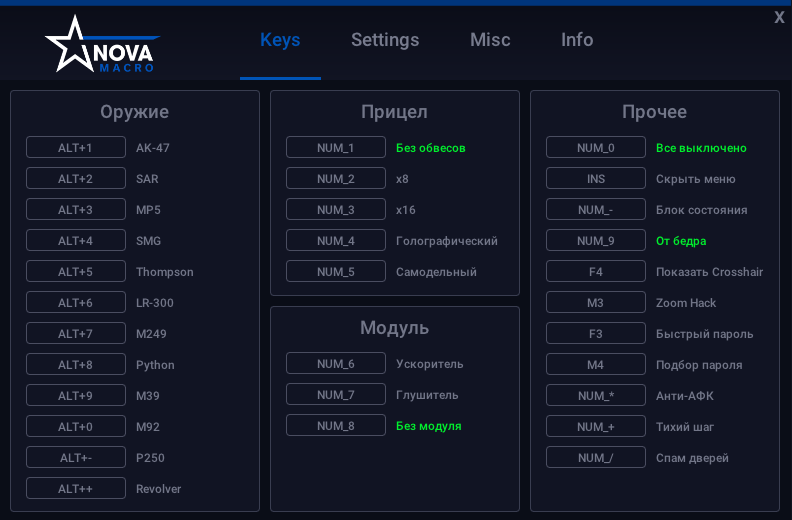Click the ALT+6 keybind box for LR-300
Image resolution: width=792 pixels, height=520 pixels.
tap(75, 303)
